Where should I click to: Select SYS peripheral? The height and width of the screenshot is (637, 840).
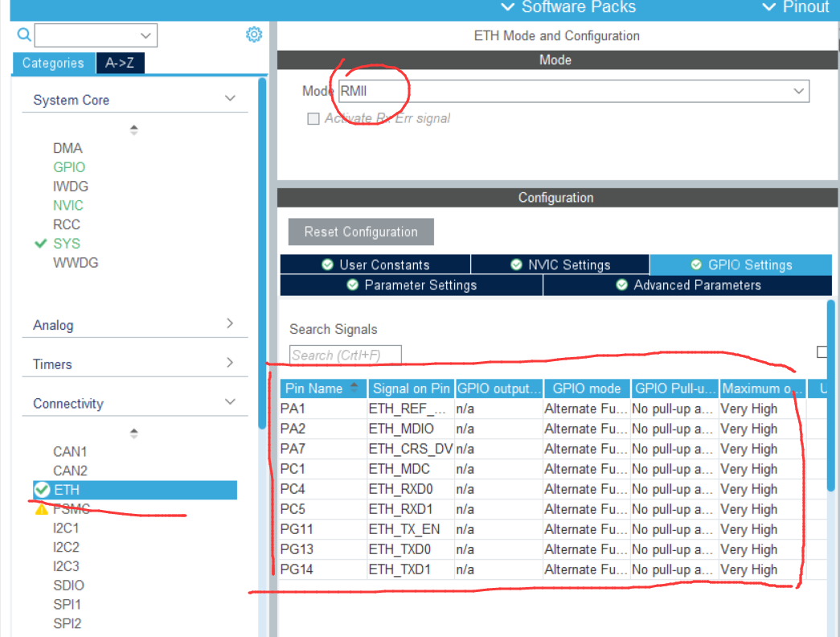(67, 244)
